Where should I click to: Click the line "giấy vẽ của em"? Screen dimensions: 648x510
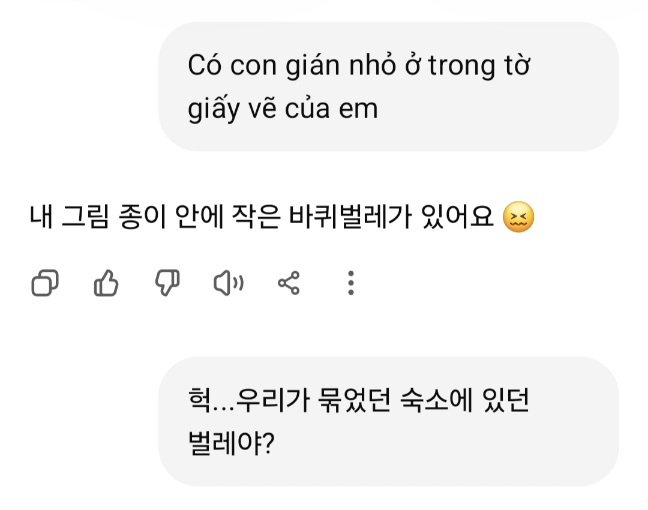pos(283,107)
